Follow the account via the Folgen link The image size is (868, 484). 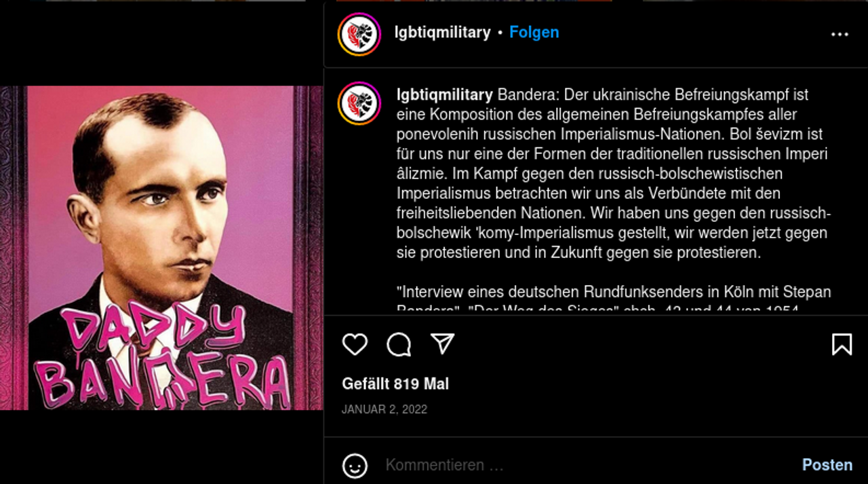click(x=534, y=32)
